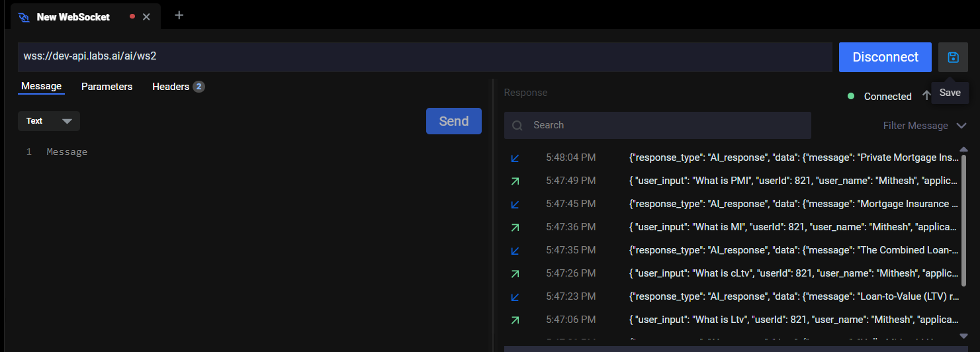Image resolution: width=980 pixels, height=352 pixels.
Task: Click the green Connected status indicator
Action: tap(851, 96)
